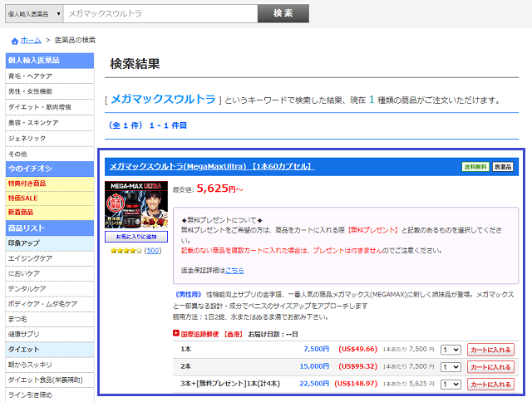532x402 pixels.
Task: Click the home icon in the breadcrumb
Action: click(x=15, y=41)
